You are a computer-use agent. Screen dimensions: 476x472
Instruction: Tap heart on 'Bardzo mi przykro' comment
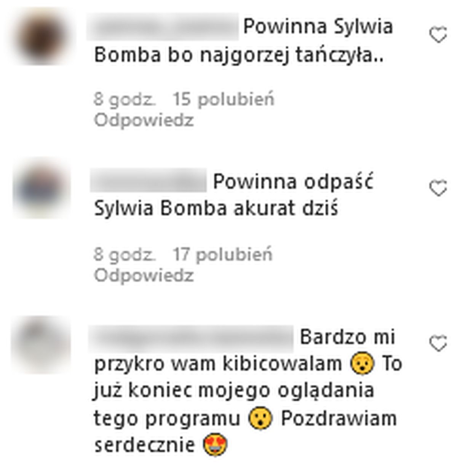click(x=438, y=344)
